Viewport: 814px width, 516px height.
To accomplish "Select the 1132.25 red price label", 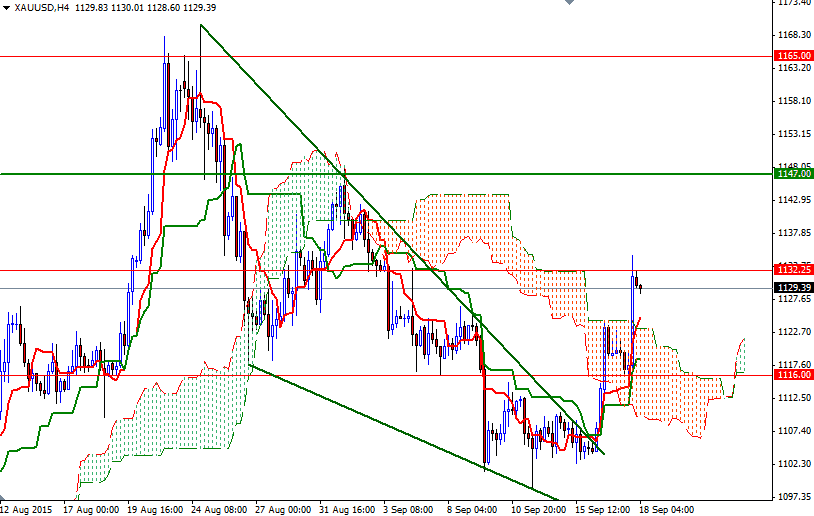I will click(x=793, y=270).
